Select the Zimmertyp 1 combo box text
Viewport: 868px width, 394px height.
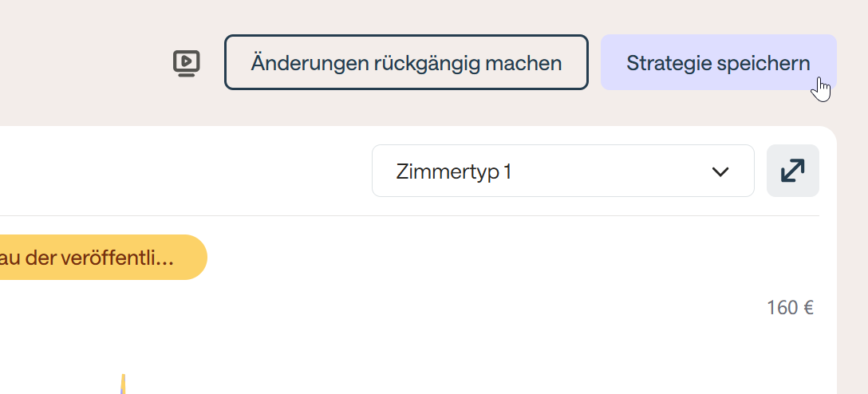coord(453,171)
